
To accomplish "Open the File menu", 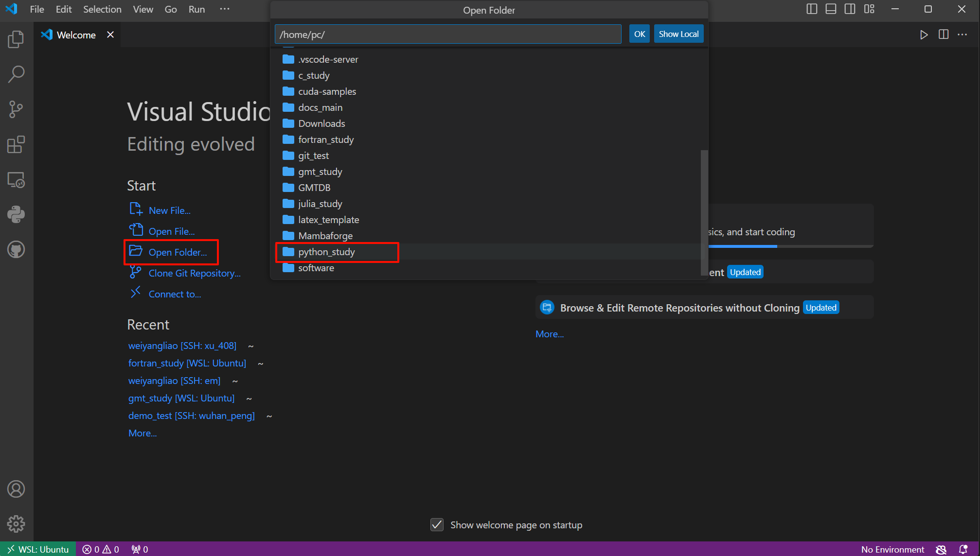I will 37,9.
